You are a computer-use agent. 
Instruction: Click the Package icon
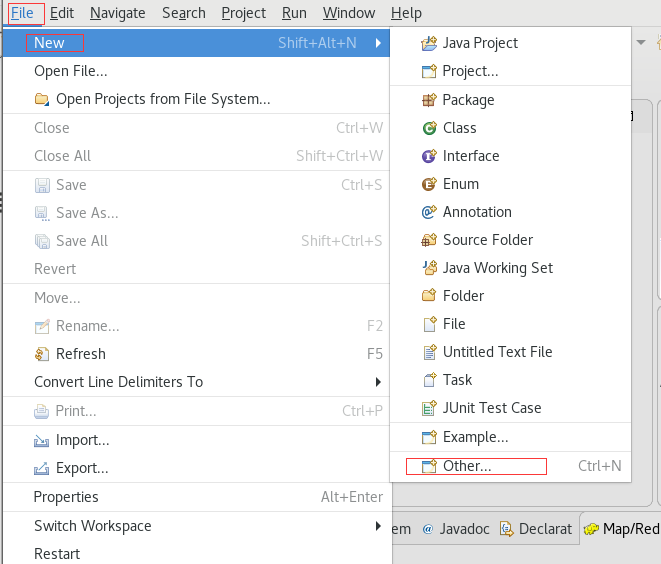pyautogui.click(x=429, y=100)
